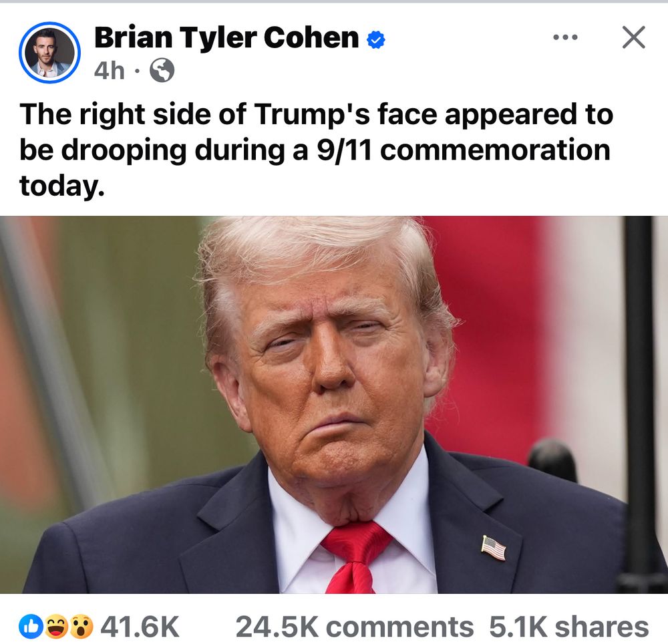This screenshot has height=644, width=668.
Task: View the 5.1K shares
Action: pos(568,627)
